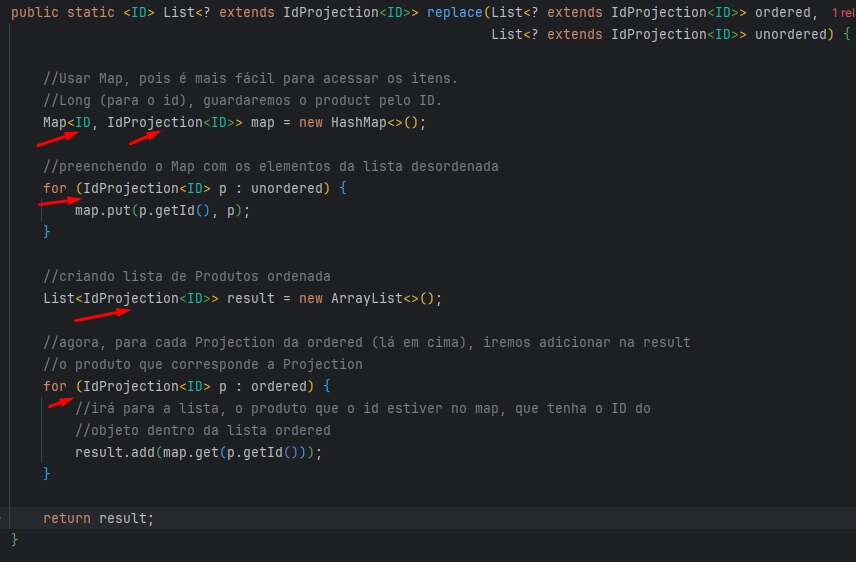Image resolution: width=856 pixels, height=562 pixels.
Task: Select the 'unordered' parameter in method signature
Action: (x=793, y=34)
